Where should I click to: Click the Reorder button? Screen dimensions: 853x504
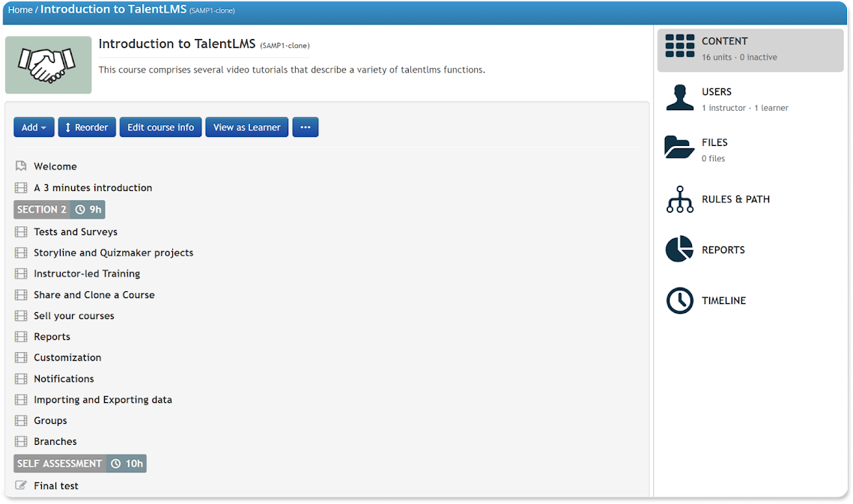point(87,127)
